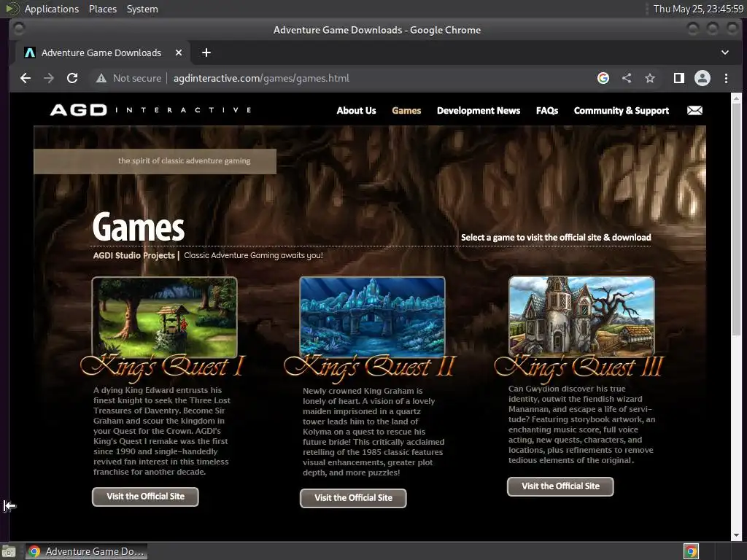747x560 pixels.
Task: Click King's Quest I well thumbnail
Action: [x=164, y=317]
